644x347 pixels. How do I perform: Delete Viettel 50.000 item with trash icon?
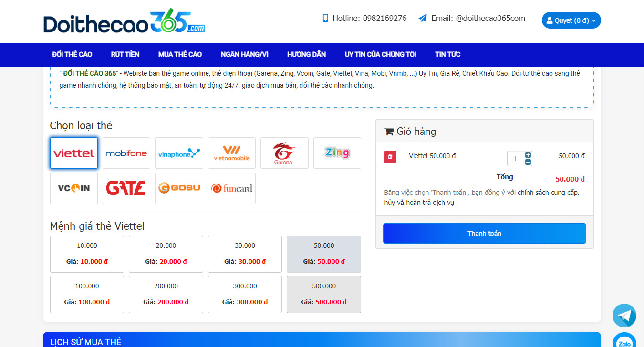(390, 156)
